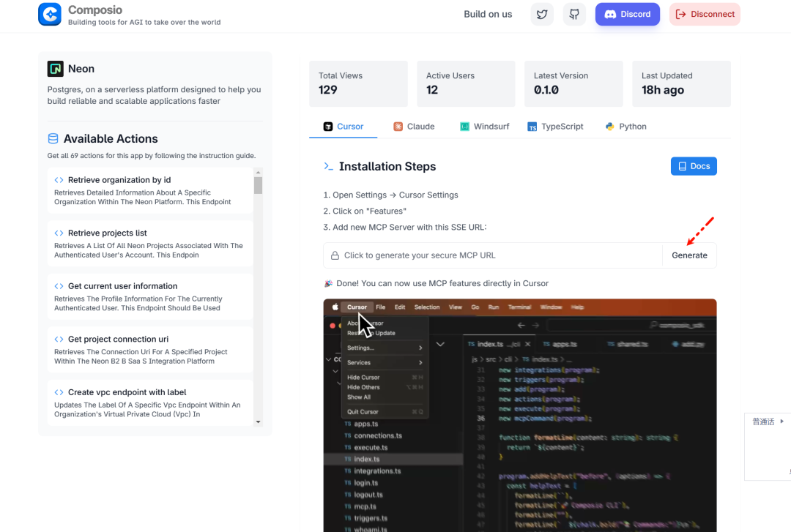Click the Python tab's logo icon
This screenshot has width=791, height=532.
[610, 127]
